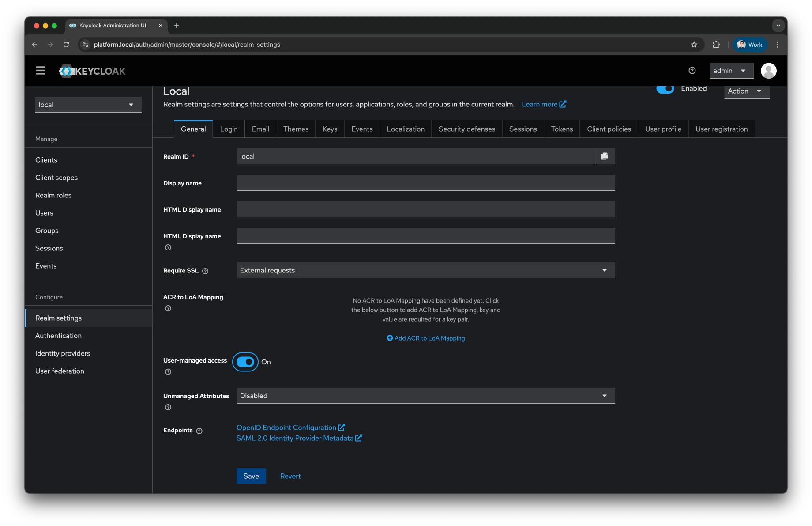Bookmark the page with the star icon

pyautogui.click(x=694, y=45)
